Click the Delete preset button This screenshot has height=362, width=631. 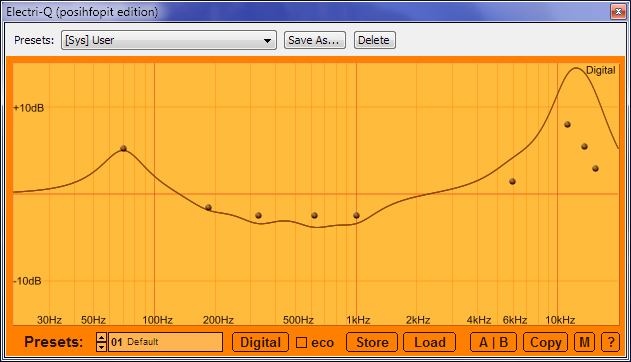pos(375,40)
